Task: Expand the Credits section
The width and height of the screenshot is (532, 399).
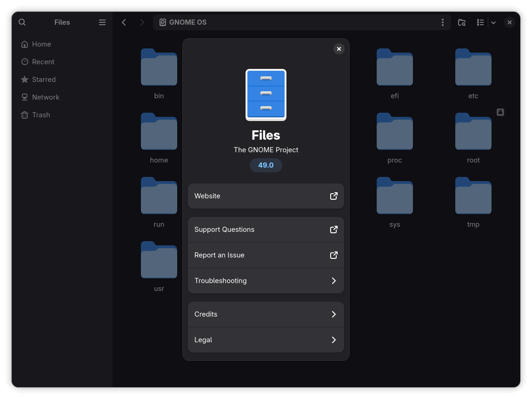Action: 266,314
